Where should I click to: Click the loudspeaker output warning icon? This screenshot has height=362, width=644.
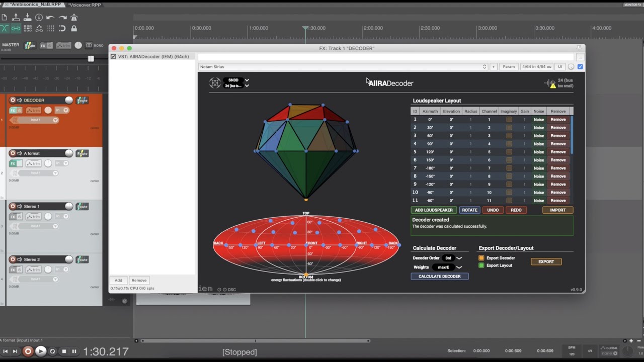(552, 85)
